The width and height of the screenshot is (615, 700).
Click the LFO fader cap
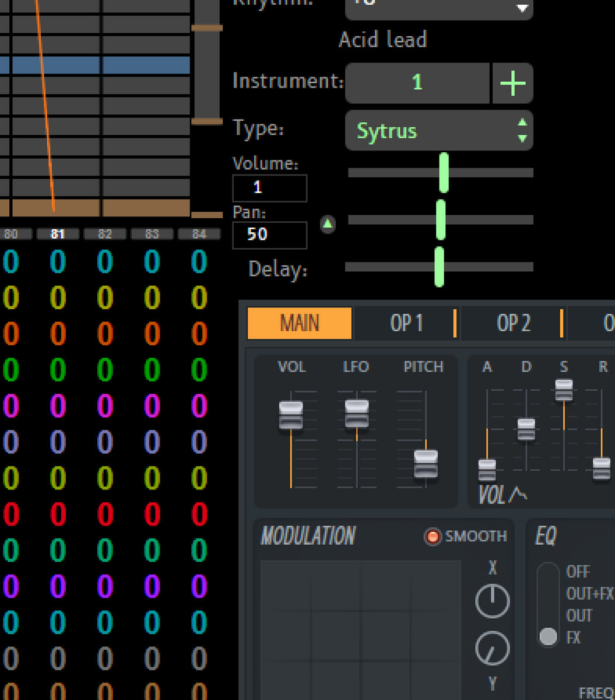click(357, 414)
